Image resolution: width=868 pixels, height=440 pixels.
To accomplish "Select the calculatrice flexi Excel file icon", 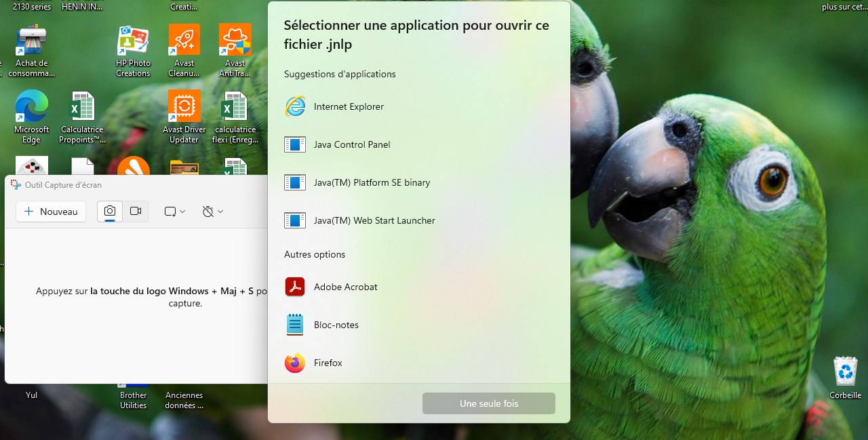I will tap(235, 117).
